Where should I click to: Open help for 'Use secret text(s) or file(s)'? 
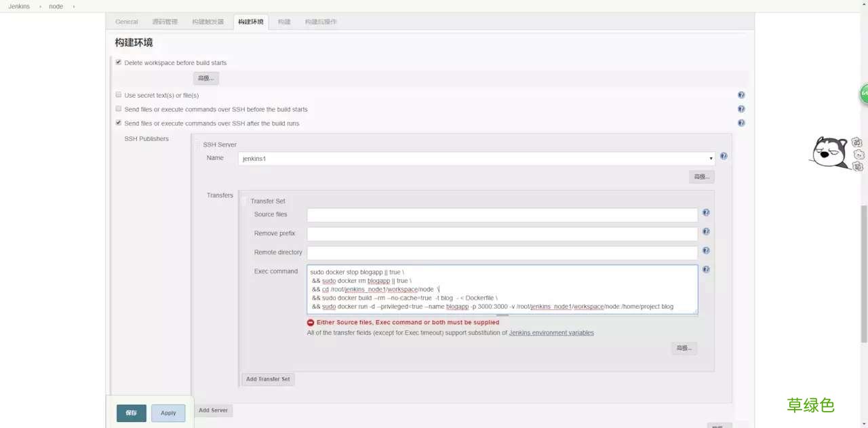coord(741,94)
